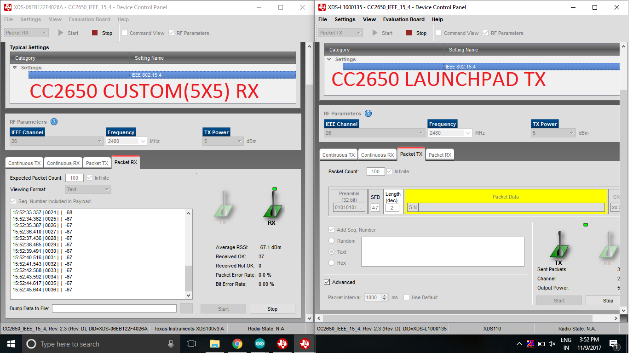
Task: Click the volume muted tray icon
Action: click(x=552, y=344)
